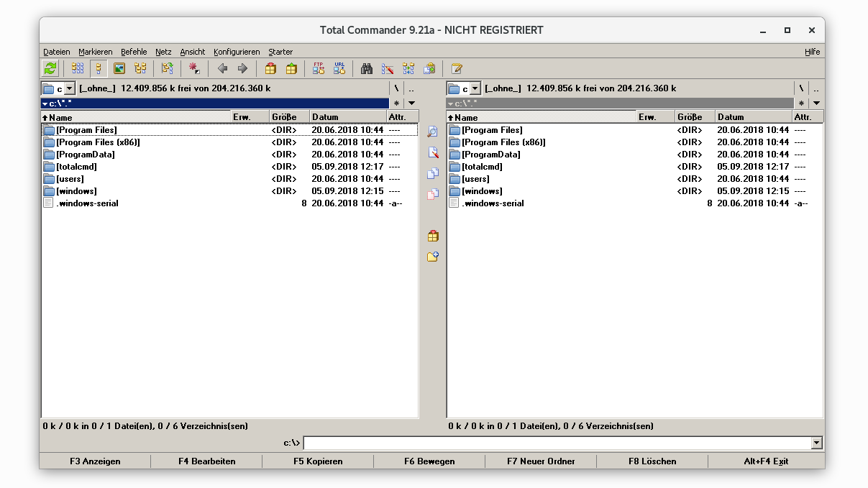The width and height of the screenshot is (868, 488).
Task: Click the Notepad icon in the toolbar
Action: point(456,68)
